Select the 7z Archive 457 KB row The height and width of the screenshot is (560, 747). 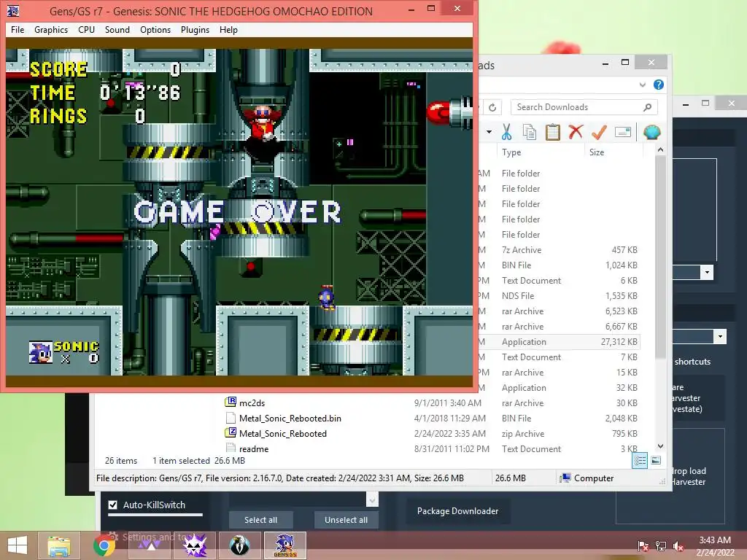(558, 249)
